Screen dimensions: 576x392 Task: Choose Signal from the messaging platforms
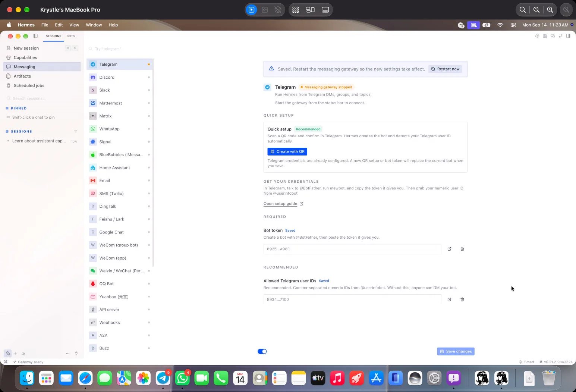click(120, 142)
